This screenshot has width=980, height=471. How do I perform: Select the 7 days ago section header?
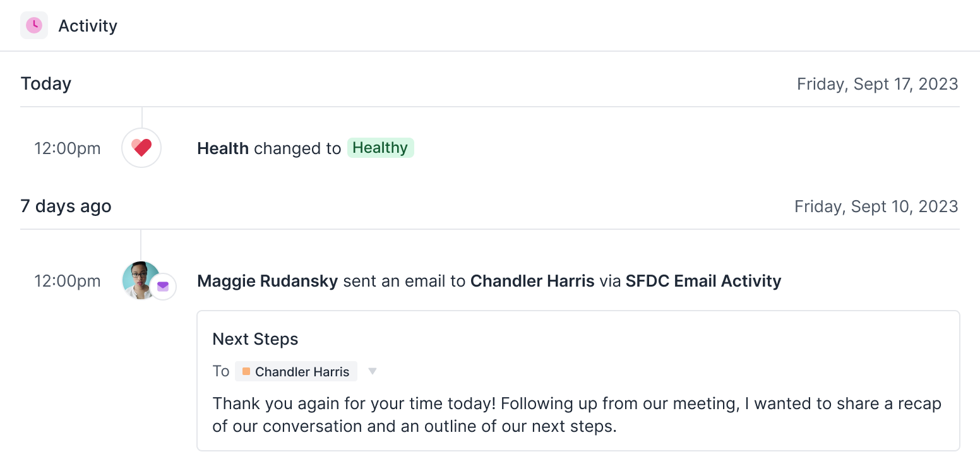(x=66, y=206)
